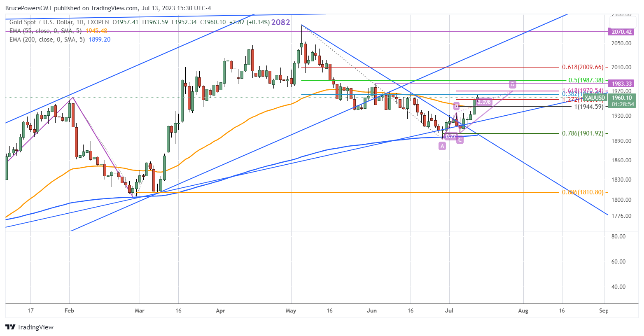Select the EMA 55 indicator legend

tap(45, 31)
